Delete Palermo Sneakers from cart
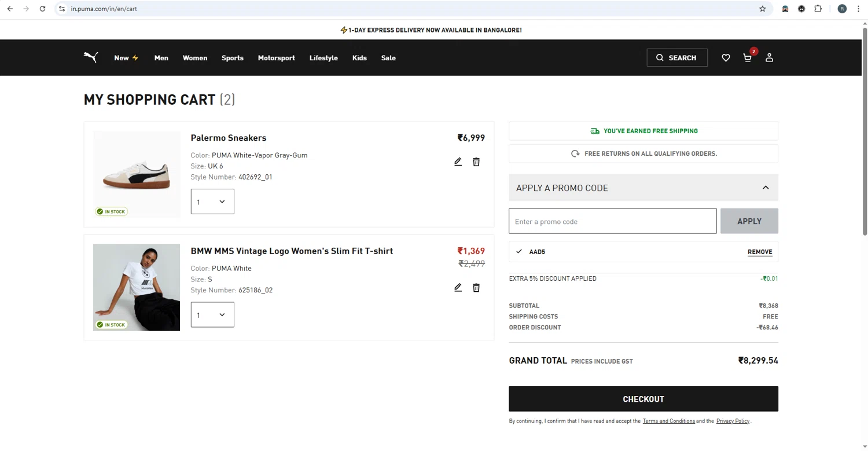 [x=476, y=162]
